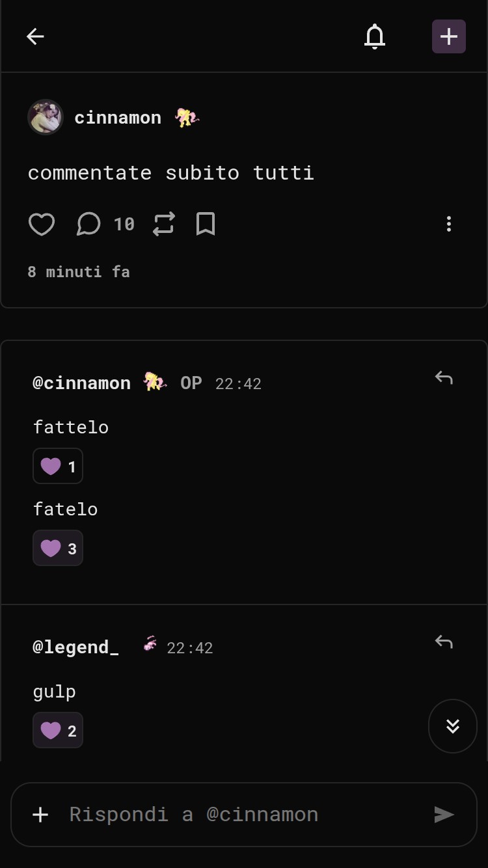The width and height of the screenshot is (488, 868).
Task: Reply to @legend_'s comment with the arrow
Action: click(x=444, y=642)
